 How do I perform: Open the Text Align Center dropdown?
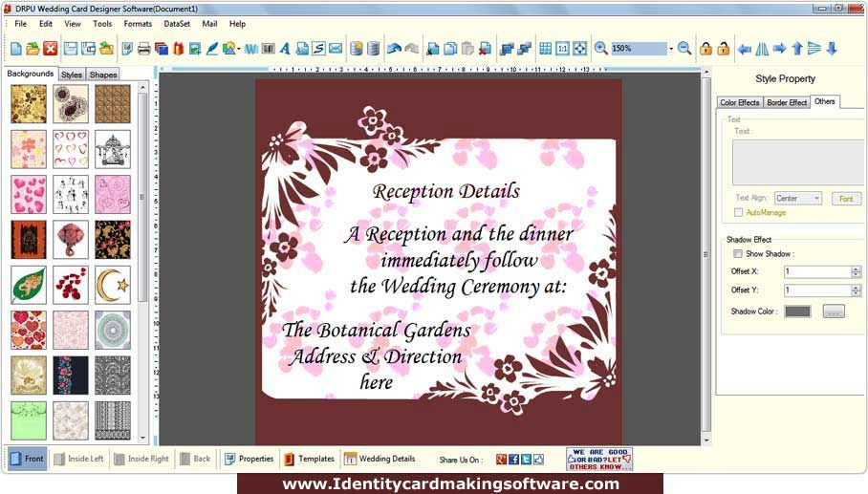coord(797,198)
